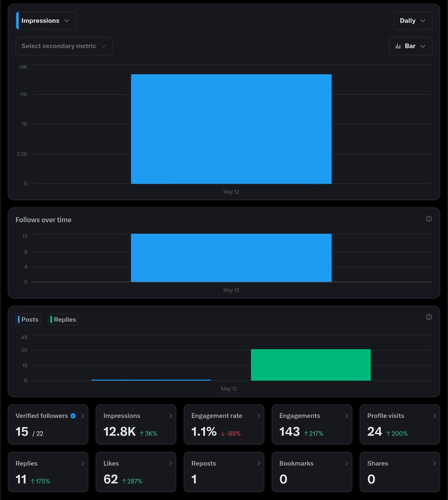Screen dimensions: 448x500
Task: Click the '14K' axis label on Impressions chart
Action: pos(23,67)
